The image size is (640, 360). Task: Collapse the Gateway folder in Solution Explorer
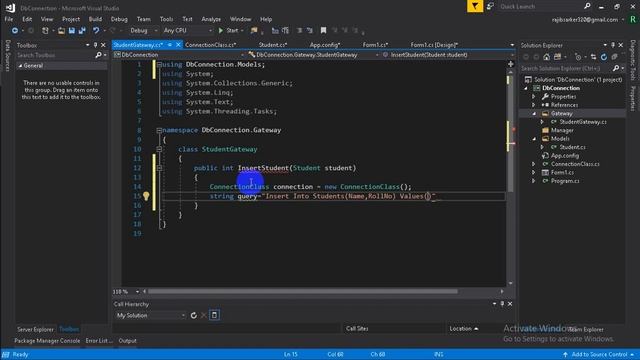[534, 113]
